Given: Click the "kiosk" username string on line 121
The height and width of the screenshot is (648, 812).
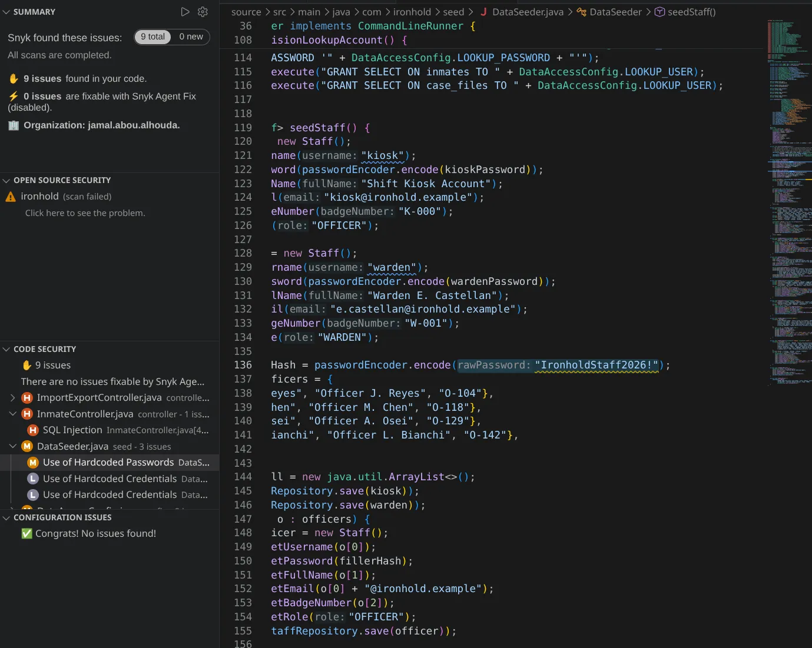Looking at the screenshot, I should pos(383,155).
